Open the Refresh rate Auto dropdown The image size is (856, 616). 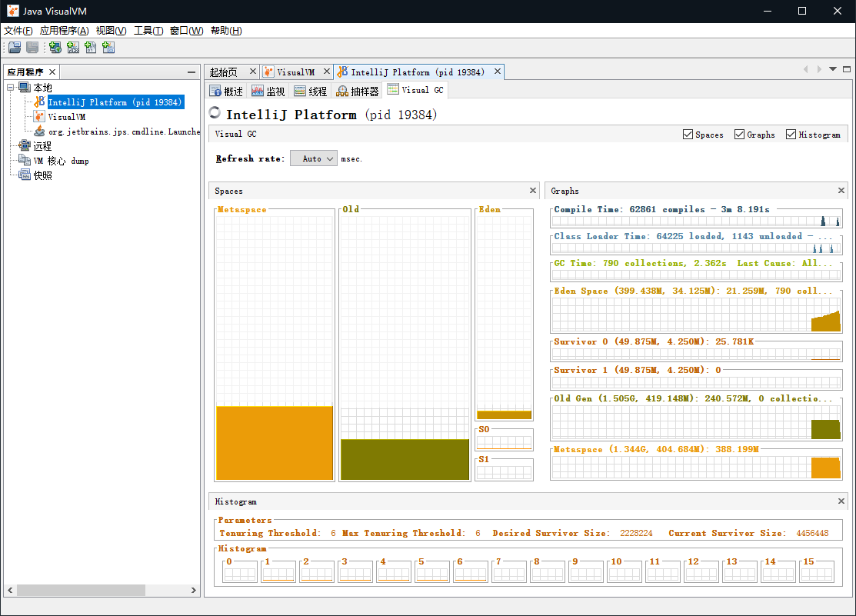click(x=313, y=158)
